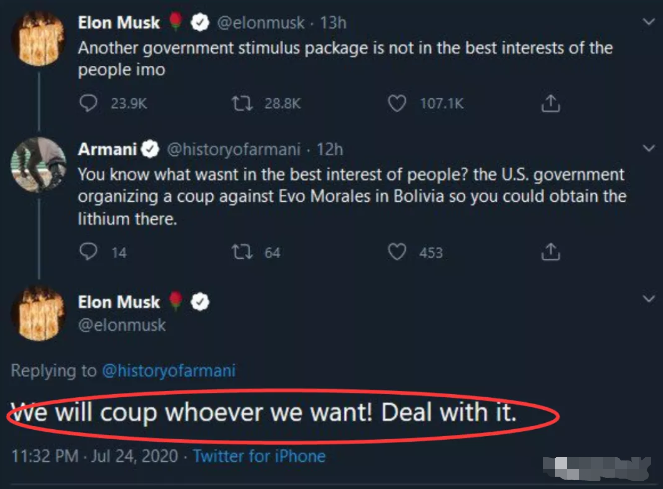Like Elon Musk's stimulus package tweet
Viewport: 663px width, 489px height.
pos(397,103)
